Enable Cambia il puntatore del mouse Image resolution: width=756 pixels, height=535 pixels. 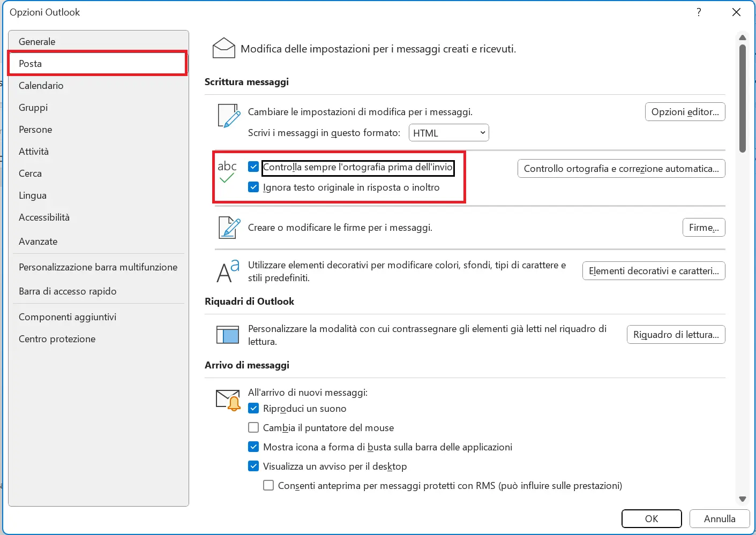(x=253, y=427)
